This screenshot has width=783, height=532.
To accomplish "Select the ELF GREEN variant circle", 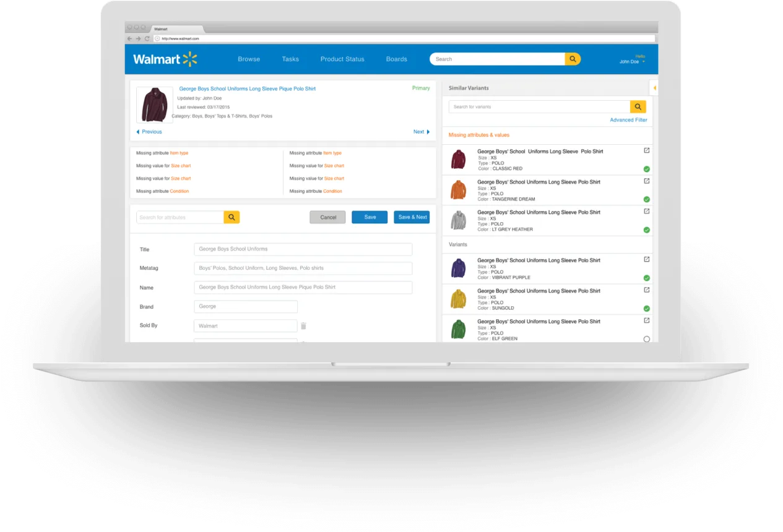I will 647,339.
